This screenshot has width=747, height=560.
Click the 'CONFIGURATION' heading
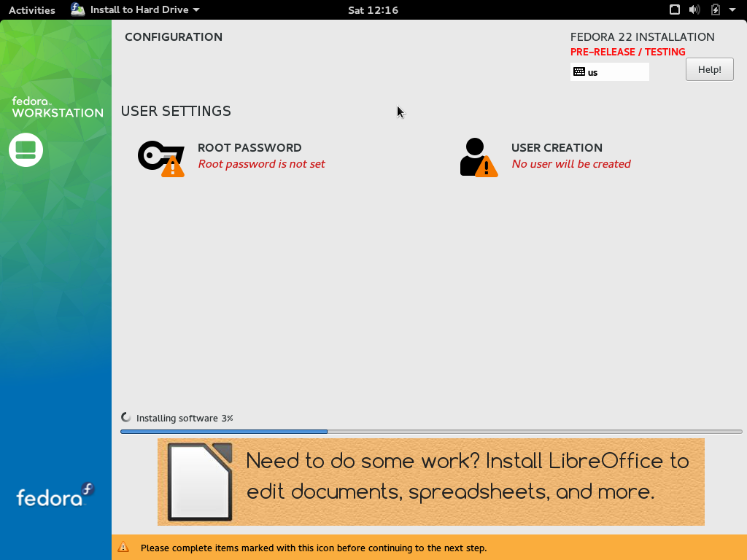point(174,37)
